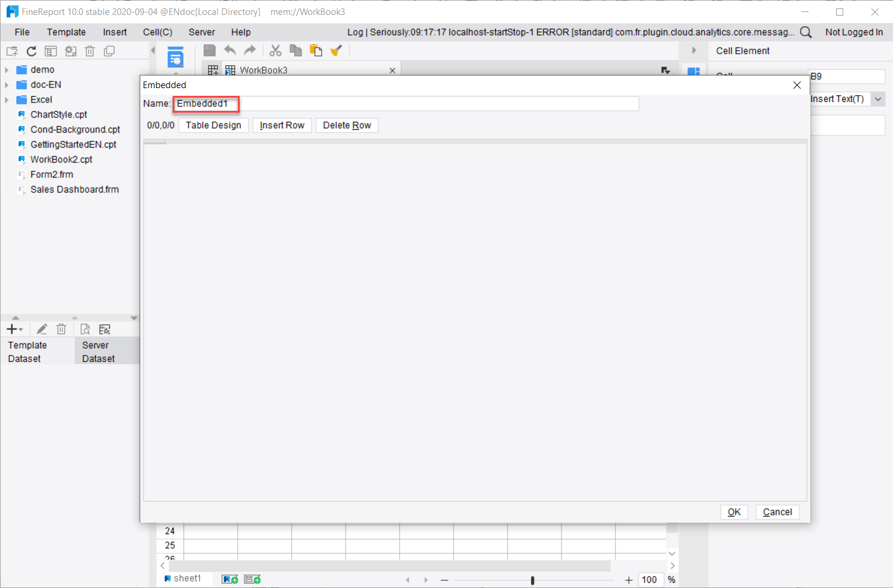Switch to the Server Dataset tab
Viewport: 893px width, 588px height.
99,351
